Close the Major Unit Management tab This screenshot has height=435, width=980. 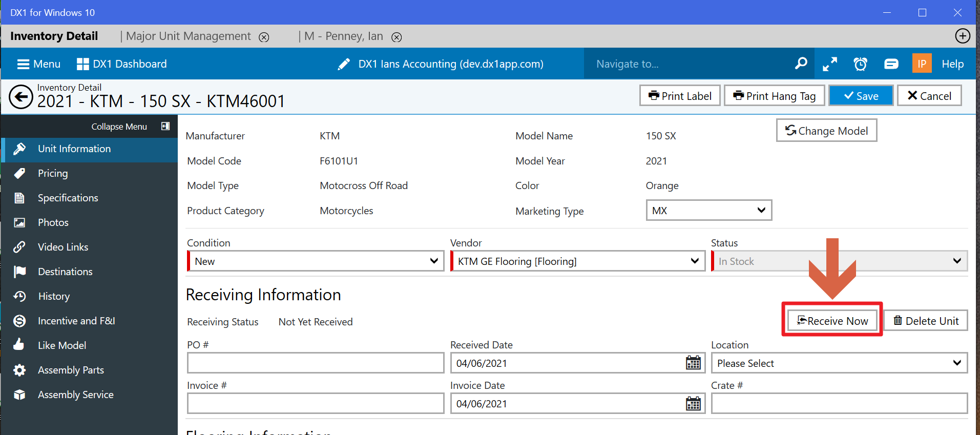[x=264, y=37]
